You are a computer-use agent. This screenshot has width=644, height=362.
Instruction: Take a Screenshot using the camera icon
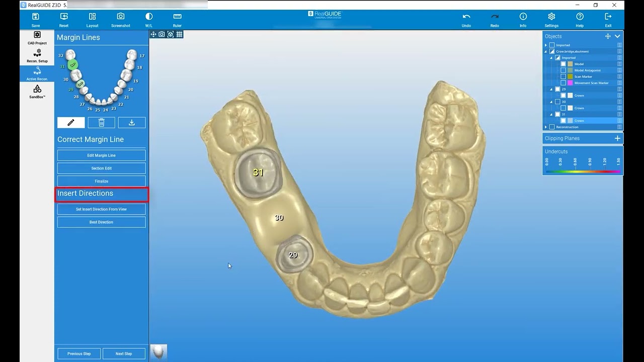tap(121, 17)
